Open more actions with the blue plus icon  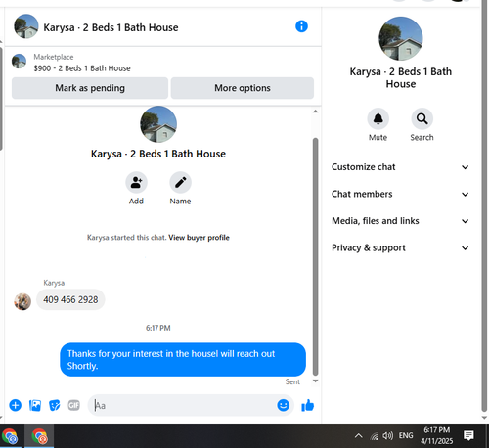(x=16, y=405)
